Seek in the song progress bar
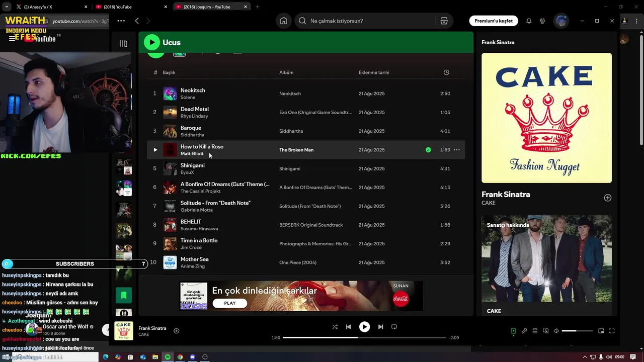Viewport: 644px width, 362px height. (364, 337)
